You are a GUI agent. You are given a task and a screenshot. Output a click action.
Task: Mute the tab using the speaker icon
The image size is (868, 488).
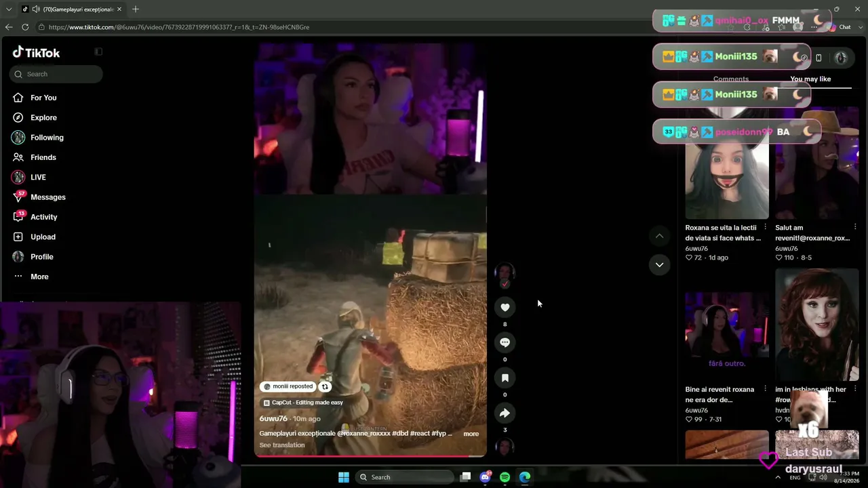[x=35, y=9]
